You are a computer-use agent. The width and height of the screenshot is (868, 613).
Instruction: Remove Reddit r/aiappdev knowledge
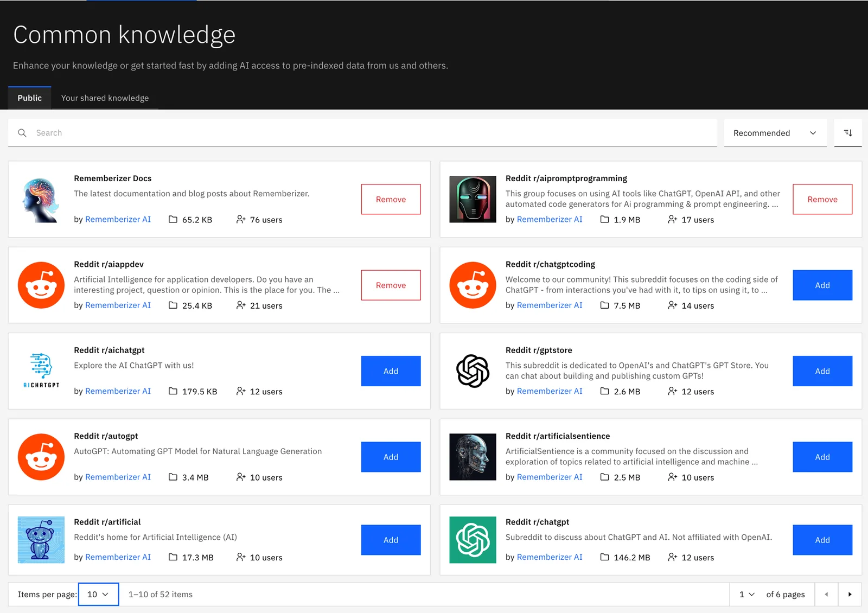[x=391, y=285]
